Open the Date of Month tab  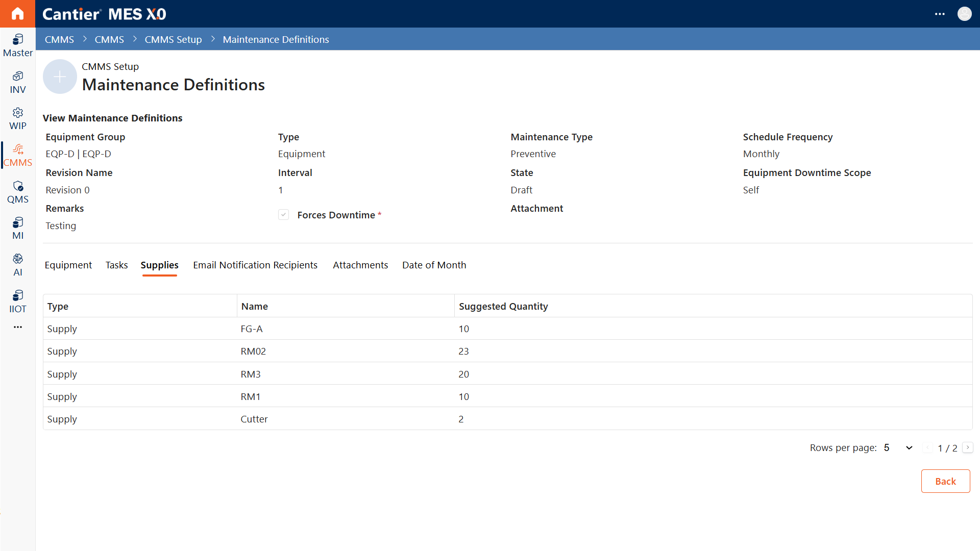coord(434,265)
